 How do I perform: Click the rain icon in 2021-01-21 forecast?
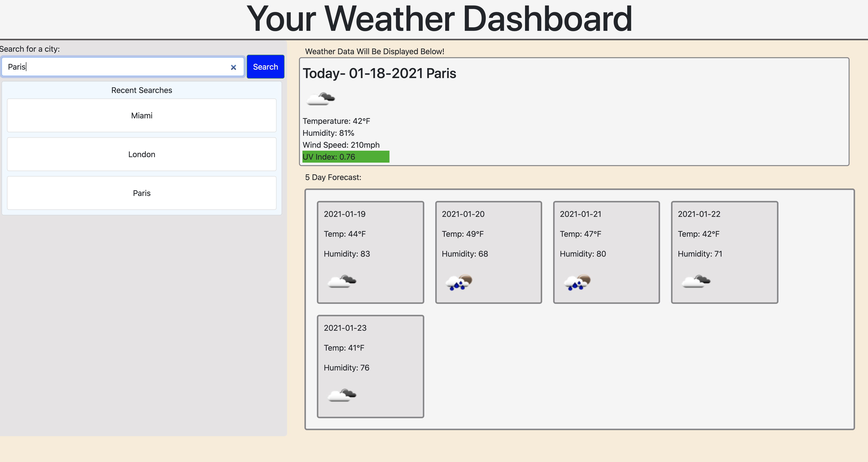pyautogui.click(x=577, y=282)
